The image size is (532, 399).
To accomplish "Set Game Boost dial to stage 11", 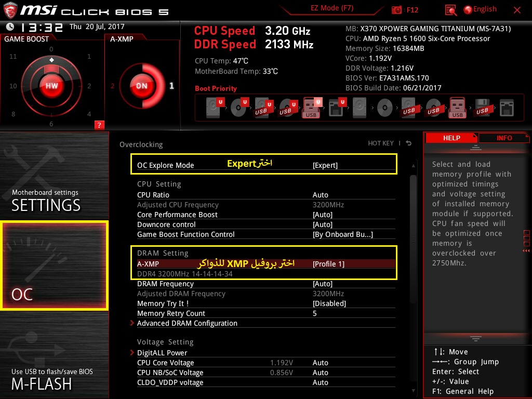I will [x=13, y=57].
